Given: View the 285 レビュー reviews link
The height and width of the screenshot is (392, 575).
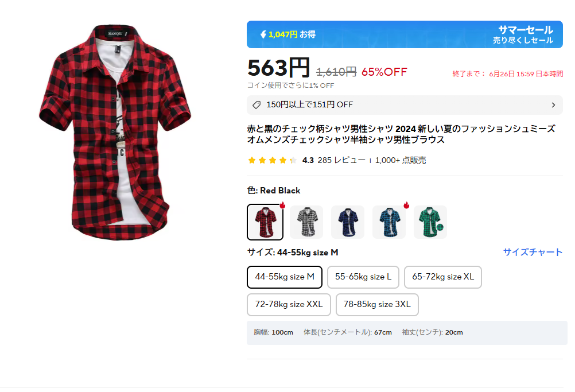Looking at the screenshot, I should click(x=341, y=160).
